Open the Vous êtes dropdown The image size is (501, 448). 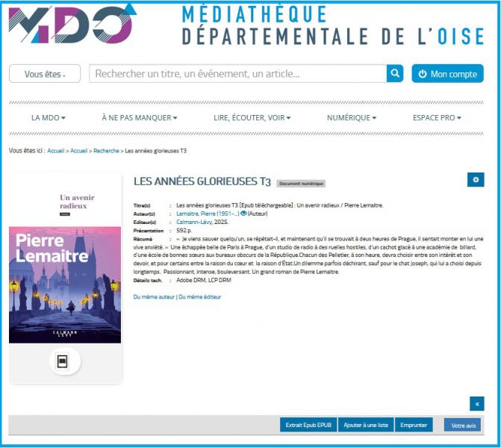pos(45,74)
